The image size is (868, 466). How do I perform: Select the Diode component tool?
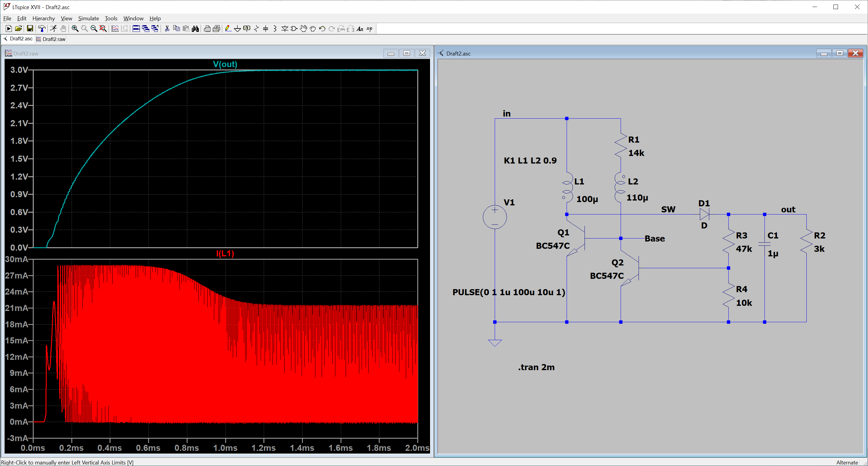click(x=284, y=29)
